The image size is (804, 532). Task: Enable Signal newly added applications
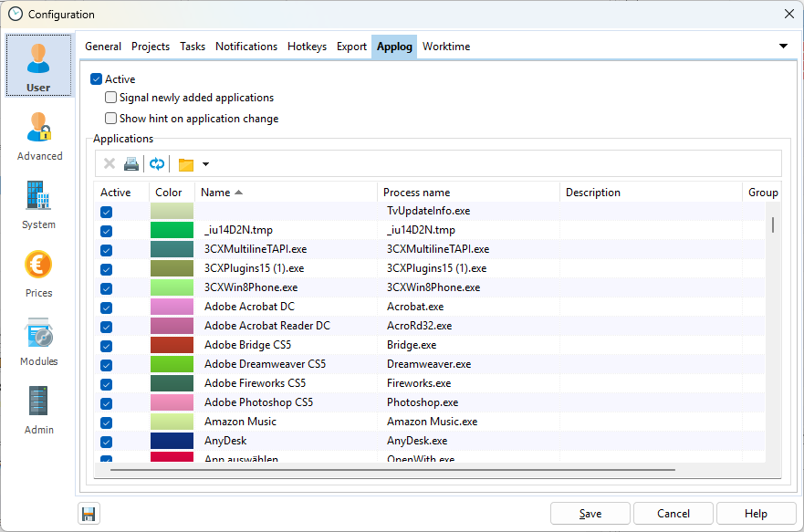click(x=111, y=98)
